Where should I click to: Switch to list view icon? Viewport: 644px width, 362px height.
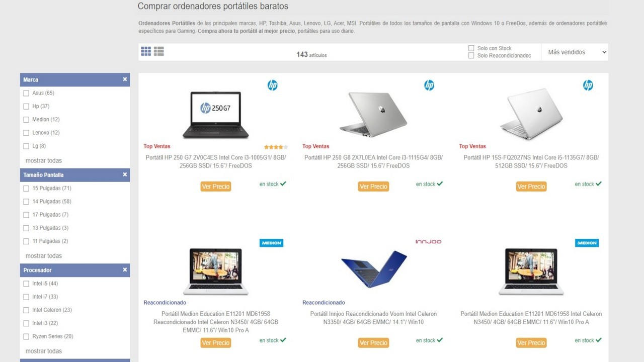tap(159, 51)
